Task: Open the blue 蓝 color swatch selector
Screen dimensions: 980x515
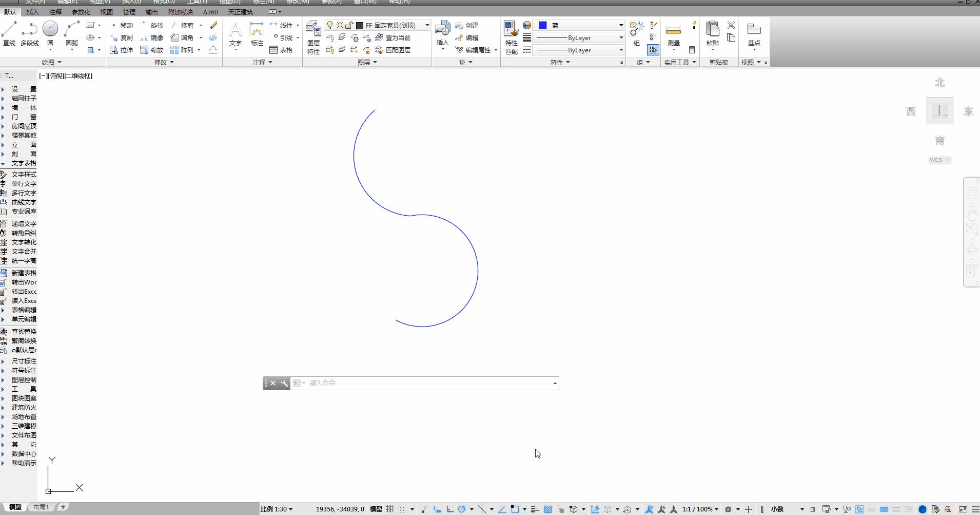Action: click(x=580, y=25)
